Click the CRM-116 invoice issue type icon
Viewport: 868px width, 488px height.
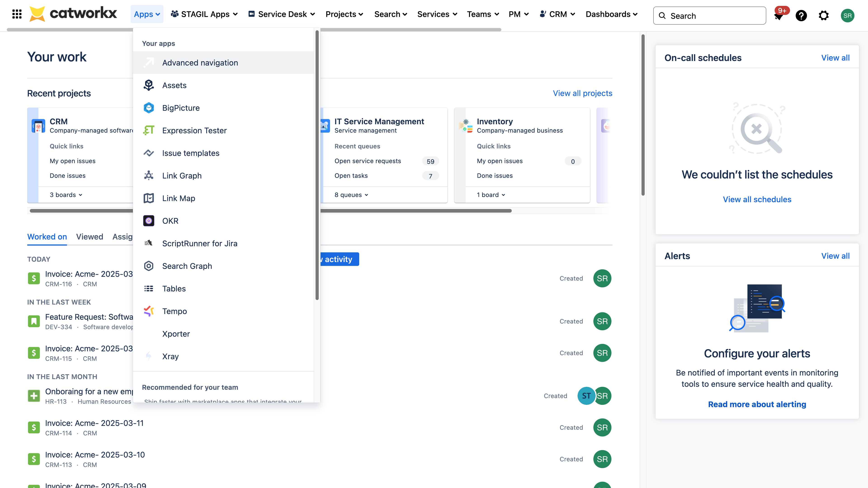pos(34,278)
